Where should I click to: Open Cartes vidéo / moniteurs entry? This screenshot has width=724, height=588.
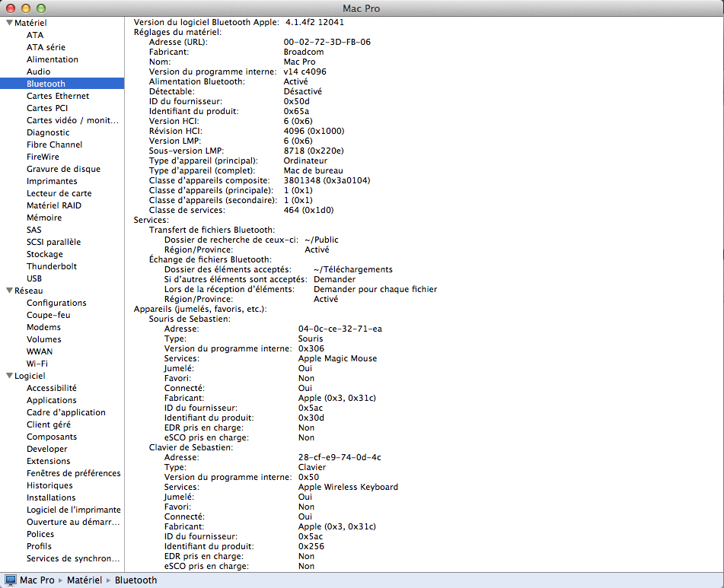(x=72, y=120)
